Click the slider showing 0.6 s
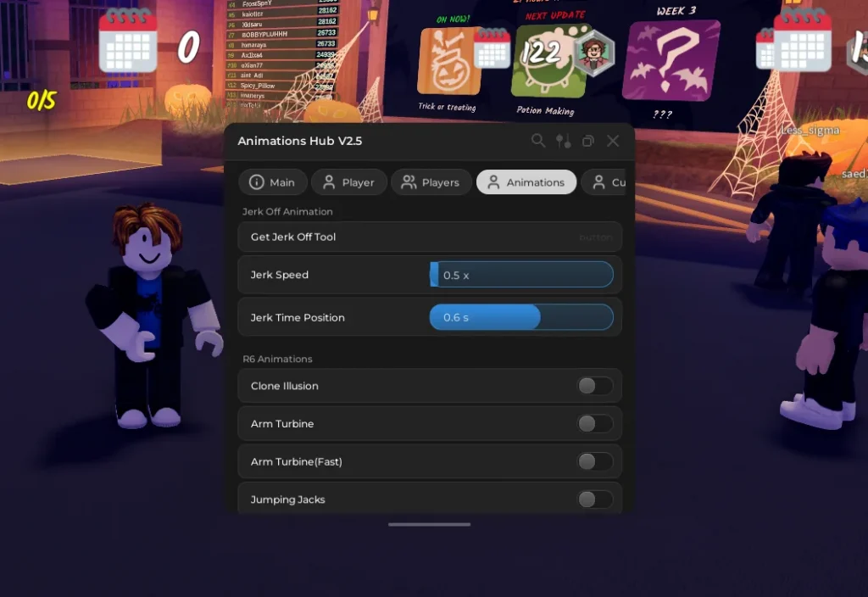The width and height of the screenshot is (868, 597). coord(521,317)
